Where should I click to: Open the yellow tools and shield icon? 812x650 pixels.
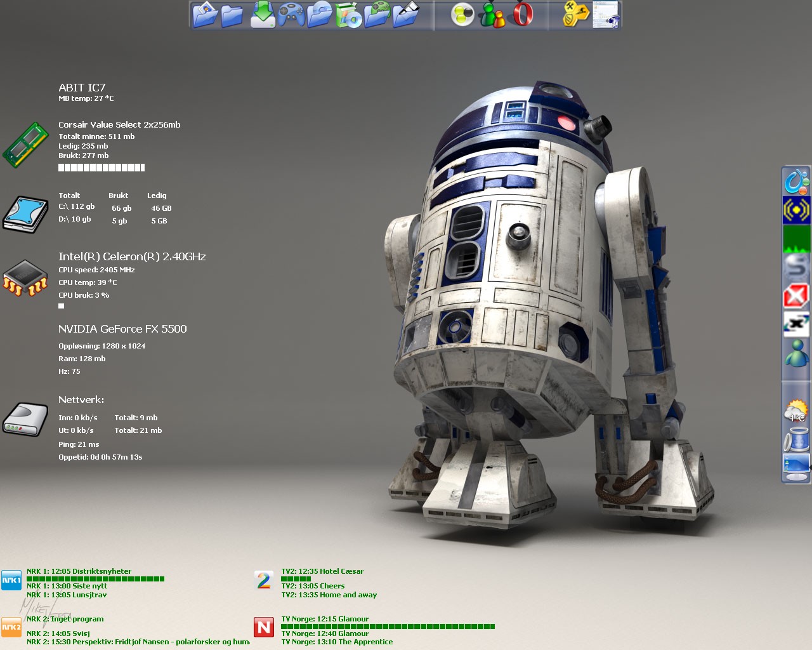point(576,15)
